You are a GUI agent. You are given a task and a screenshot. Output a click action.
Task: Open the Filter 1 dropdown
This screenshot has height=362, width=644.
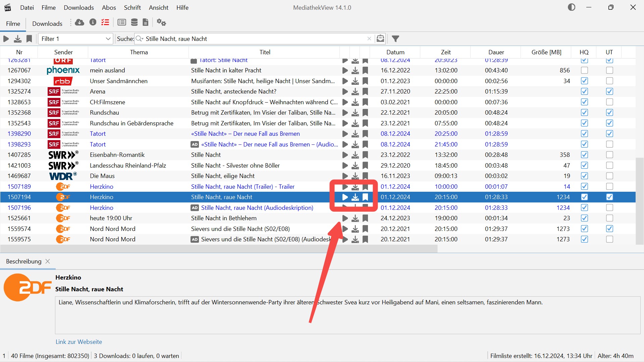pos(75,39)
